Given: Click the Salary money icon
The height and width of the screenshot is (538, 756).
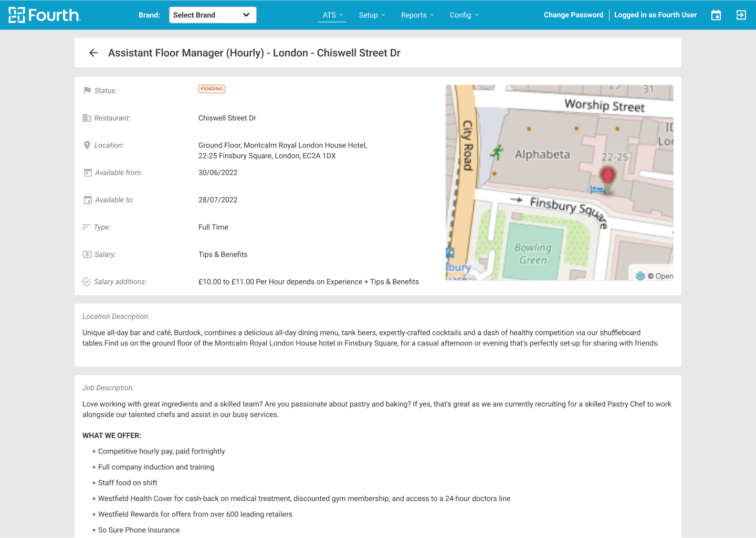Looking at the screenshot, I should pyautogui.click(x=87, y=255).
